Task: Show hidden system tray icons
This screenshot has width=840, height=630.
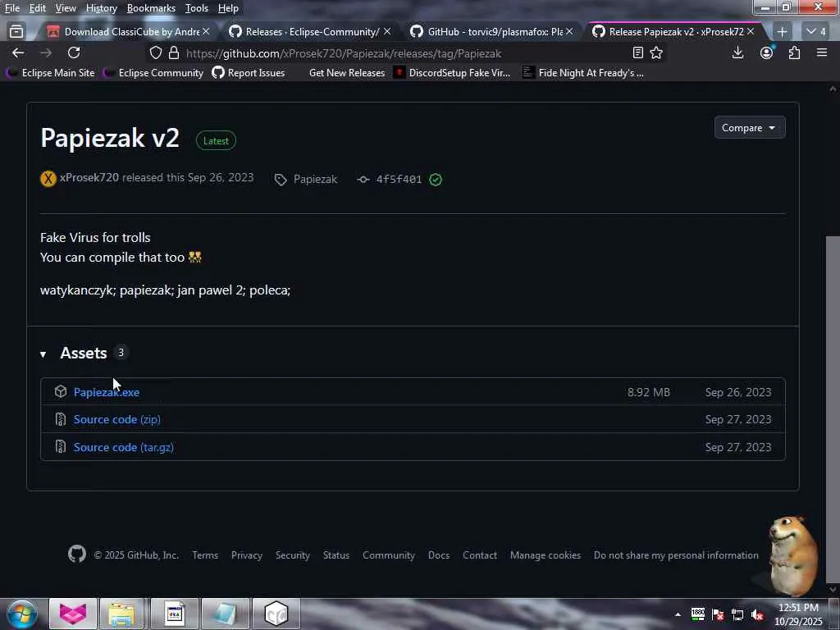Action: (x=678, y=614)
